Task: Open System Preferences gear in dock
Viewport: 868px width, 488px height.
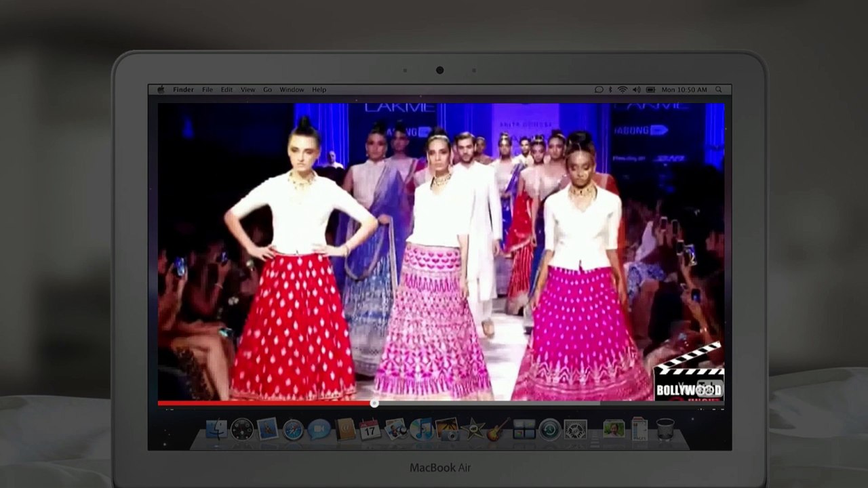Action: click(x=575, y=429)
